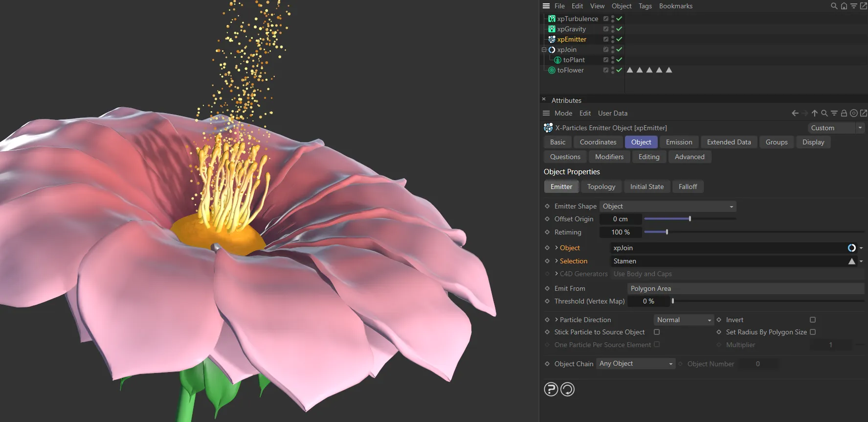Open Attributes in a new window
868x422 pixels.
(x=864, y=113)
